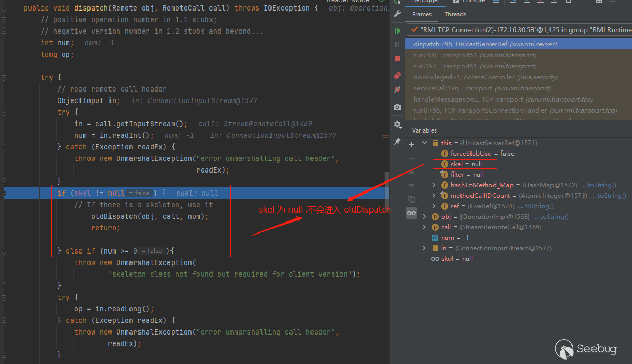Expand the 'call' StreamRemoteCall variable
This screenshot has height=364, width=632.
pos(425,227)
